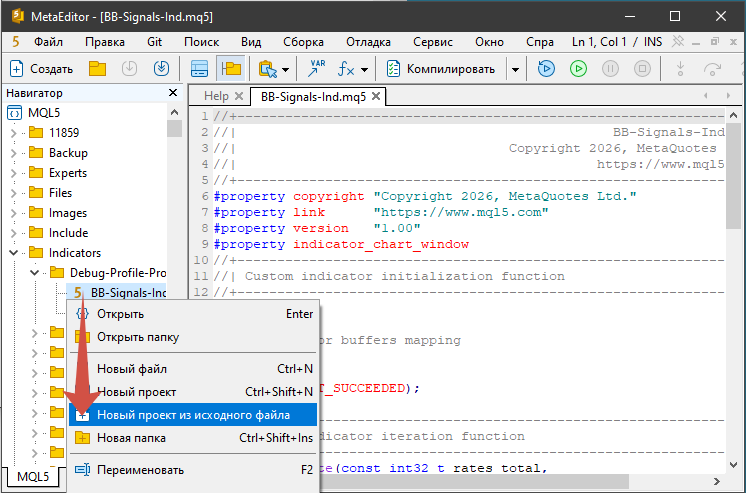Viewport: 747px width, 493px height.
Task: Open dropdown next to clipboard icon
Action: (x=285, y=70)
